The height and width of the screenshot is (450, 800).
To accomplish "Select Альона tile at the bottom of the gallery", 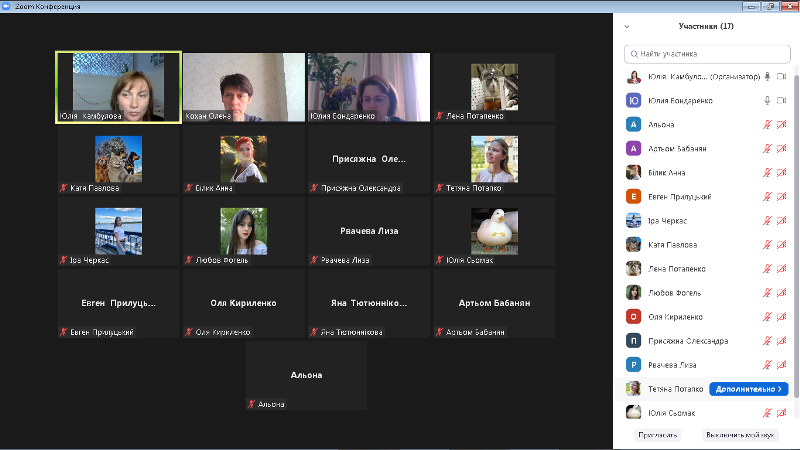I will click(x=306, y=376).
